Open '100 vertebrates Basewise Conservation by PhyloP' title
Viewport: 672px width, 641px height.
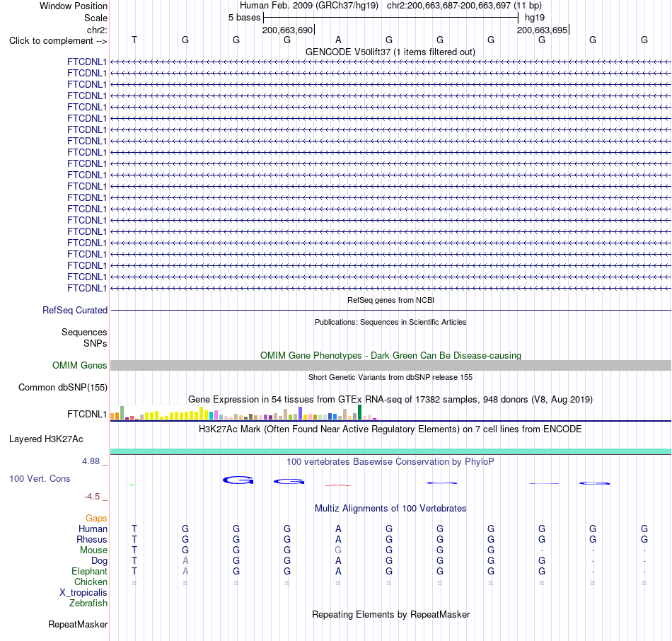(390, 462)
